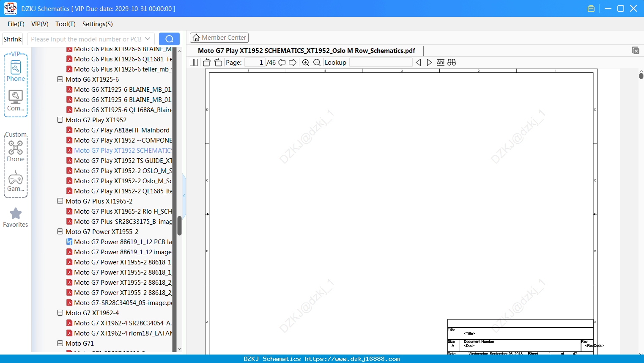Click the blue search button
This screenshot has width=644, height=363.
(x=169, y=39)
